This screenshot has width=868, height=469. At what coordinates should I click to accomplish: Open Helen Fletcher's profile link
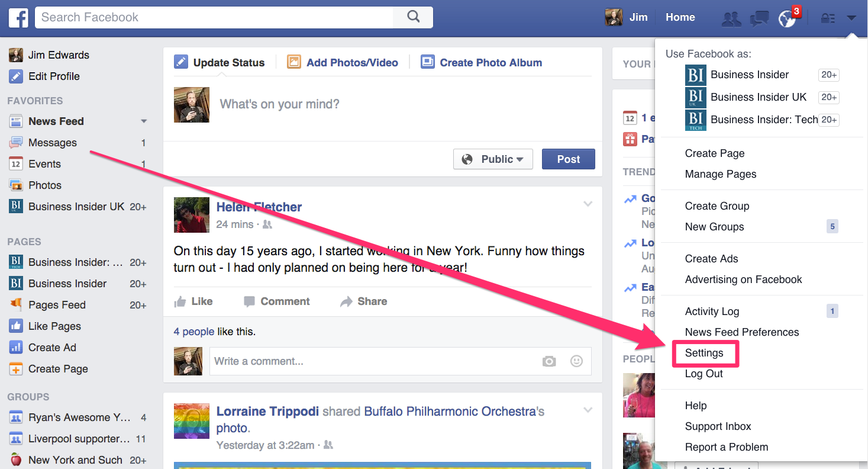point(259,207)
